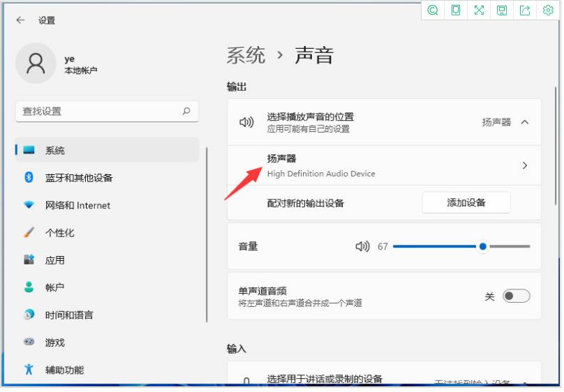This screenshot has height=392, width=564.
Task: Click the 'High Definition Audio Device' text
Action: 321,174
